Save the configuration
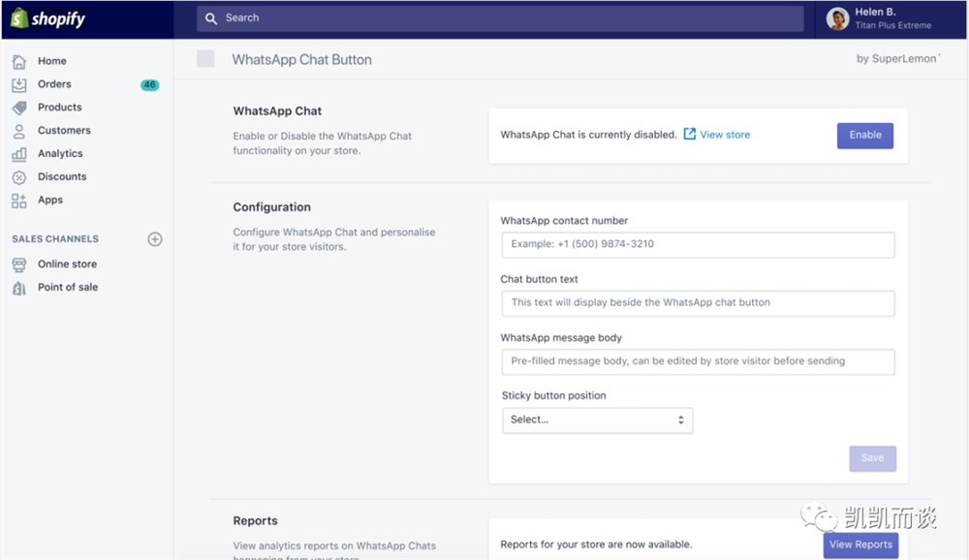The width and height of the screenshot is (969, 560). [x=873, y=458]
